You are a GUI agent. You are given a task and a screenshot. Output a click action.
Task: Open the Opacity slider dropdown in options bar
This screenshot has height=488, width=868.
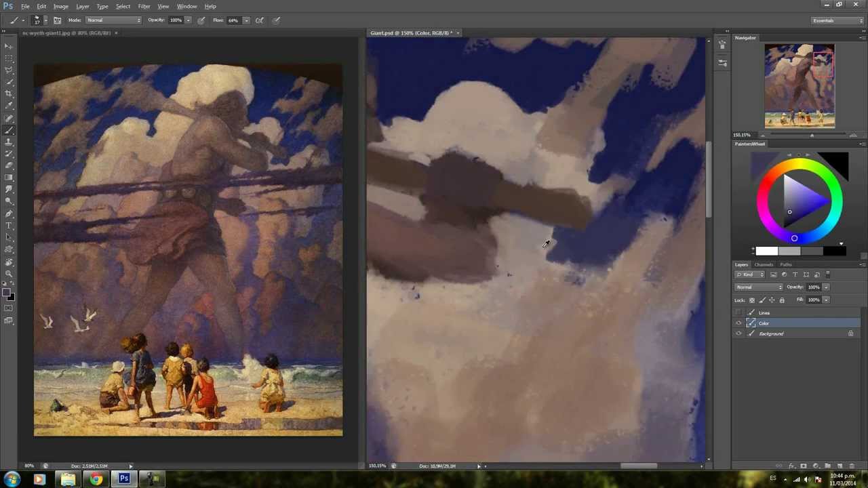pos(188,20)
